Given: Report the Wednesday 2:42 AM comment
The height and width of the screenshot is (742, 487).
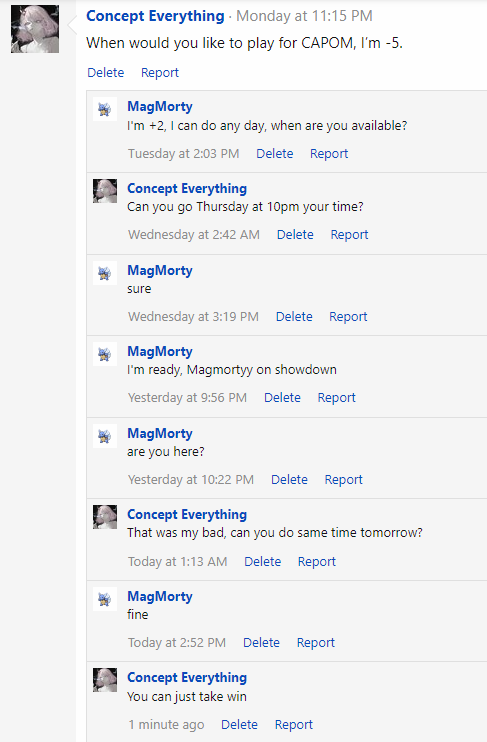Looking at the screenshot, I should click(x=349, y=235).
